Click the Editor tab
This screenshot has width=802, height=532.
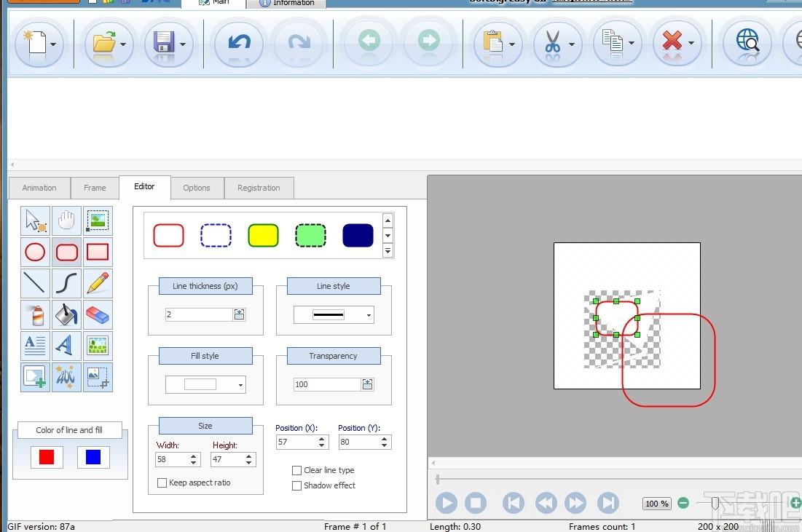(x=144, y=186)
